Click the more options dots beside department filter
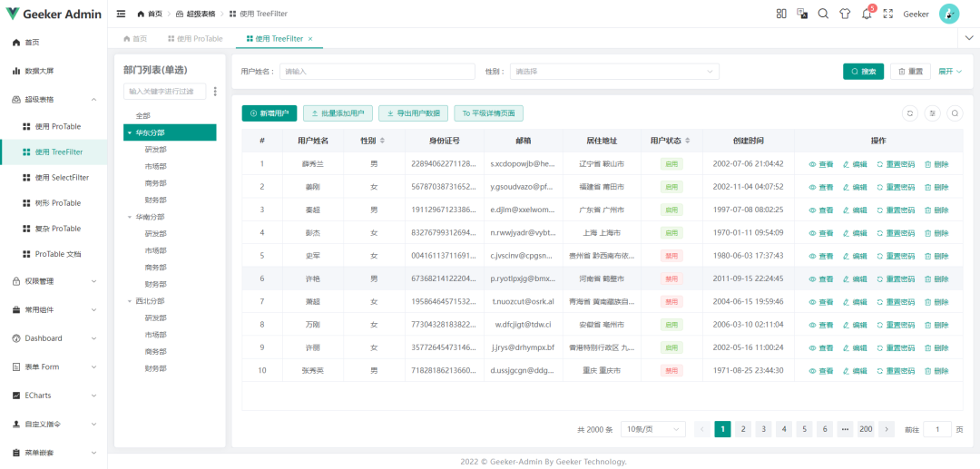Viewport: 980px width, 469px height. coord(215,91)
